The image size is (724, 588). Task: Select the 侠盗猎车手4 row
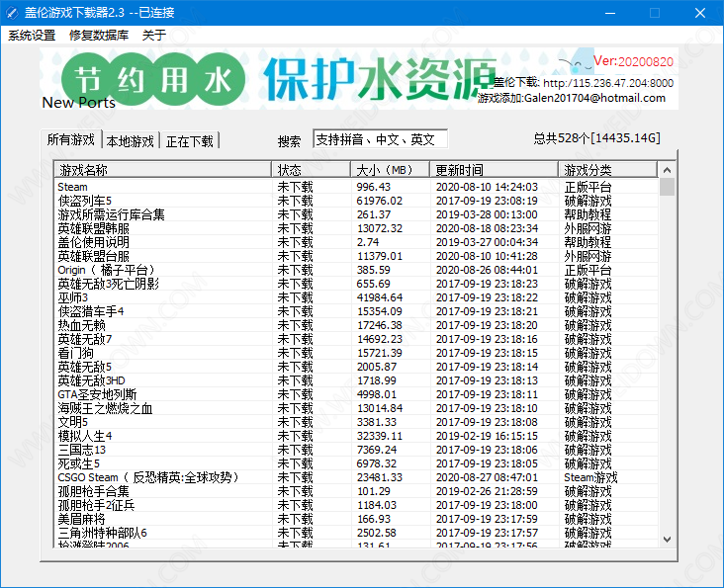click(x=355, y=311)
